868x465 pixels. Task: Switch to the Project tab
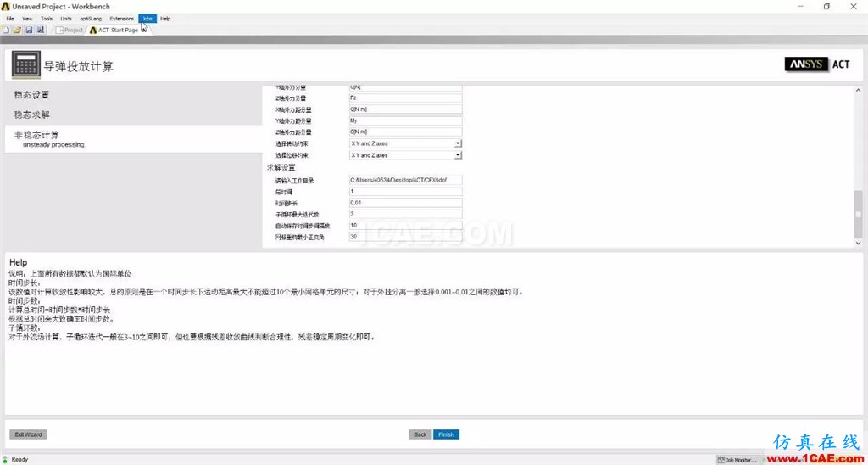(x=70, y=30)
